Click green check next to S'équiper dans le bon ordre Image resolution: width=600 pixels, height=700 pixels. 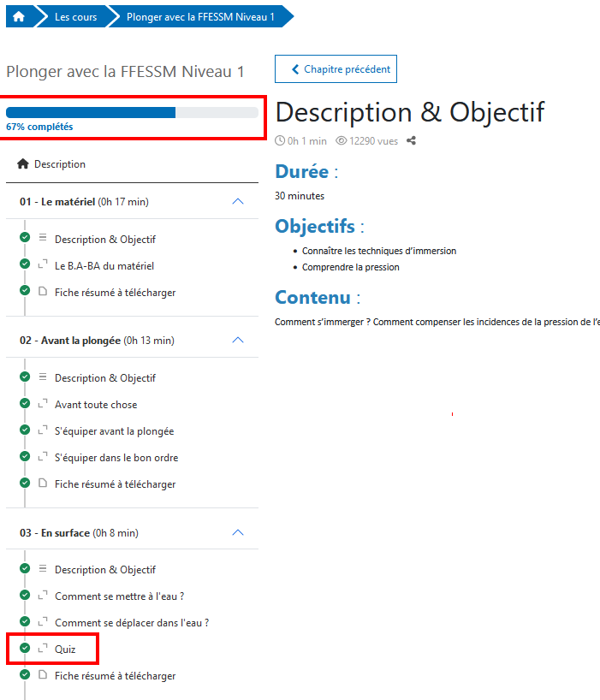click(x=25, y=456)
